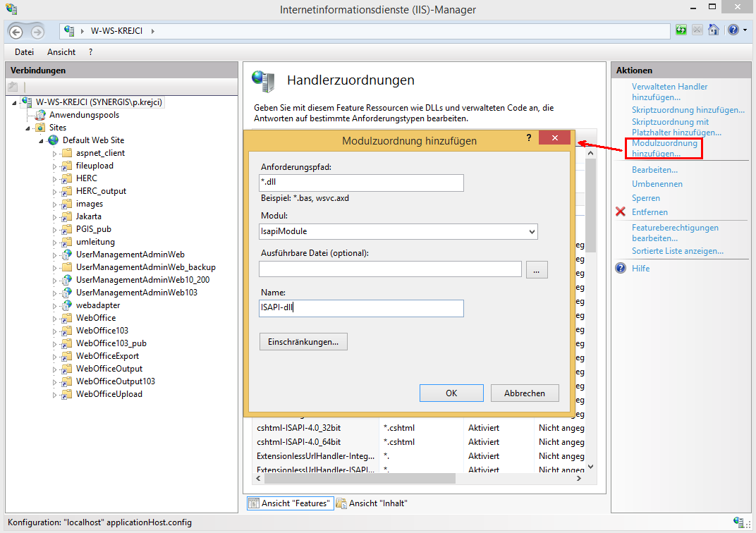This screenshot has width=756, height=533.
Task: Click the refresh icon in address bar
Action: (681, 30)
